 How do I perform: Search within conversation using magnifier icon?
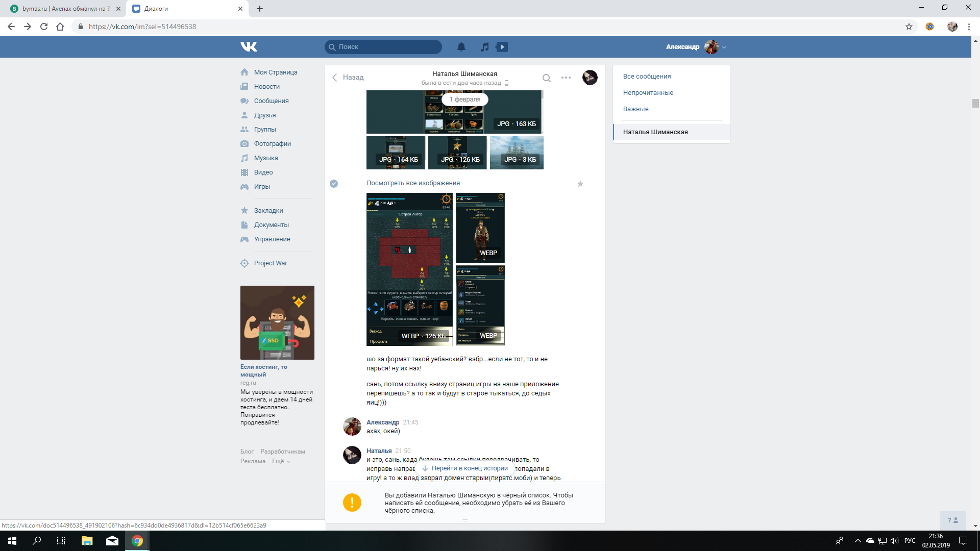click(x=546, y=78)
